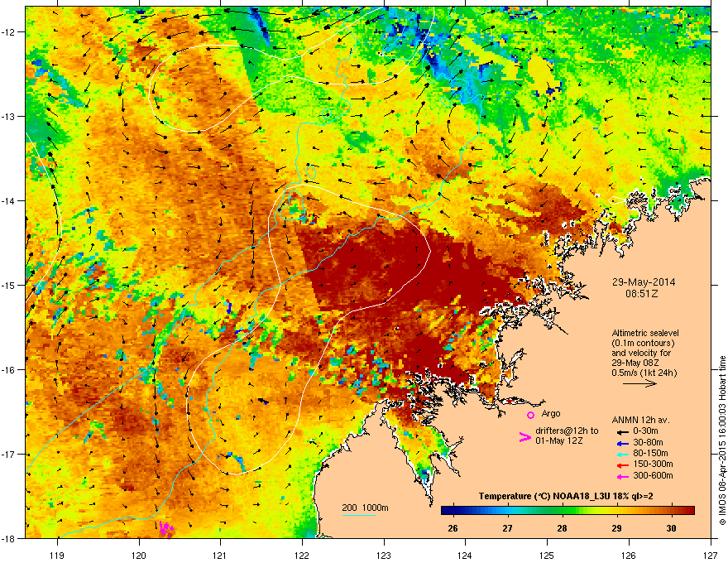Click the 200 1000m depth label
Viewport: 728px width, 563px height.
[365, 508]
